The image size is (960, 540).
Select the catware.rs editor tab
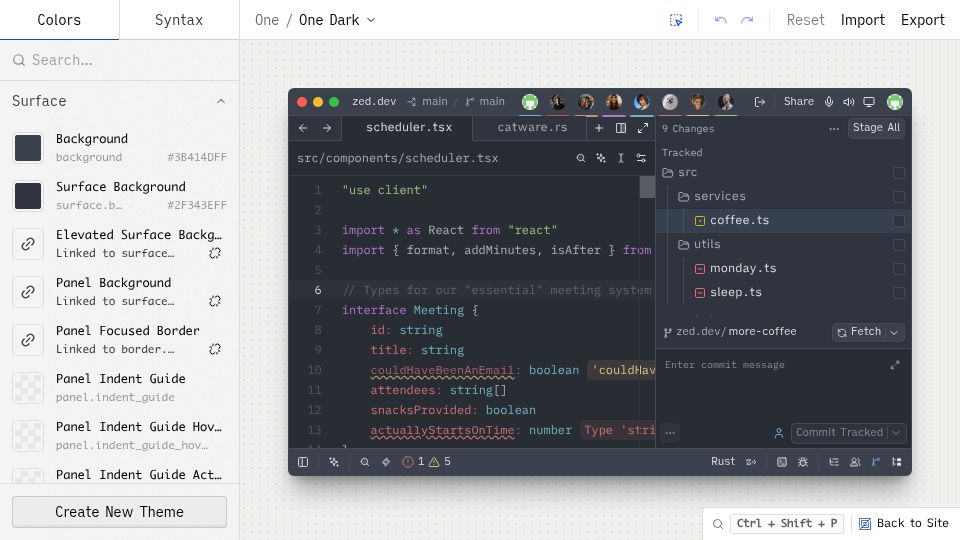click(532, 127)
